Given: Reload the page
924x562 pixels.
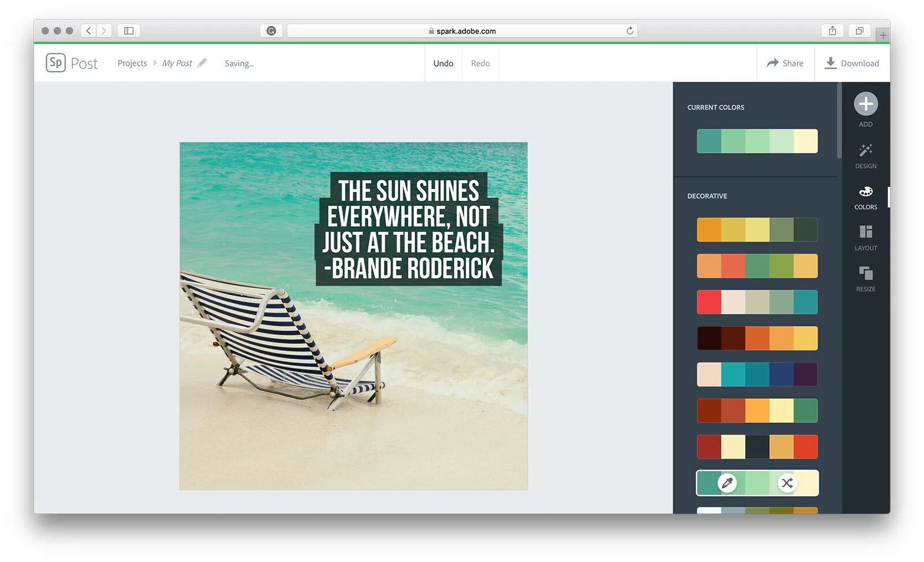Looking at the screenshot, I should (629, 31).
